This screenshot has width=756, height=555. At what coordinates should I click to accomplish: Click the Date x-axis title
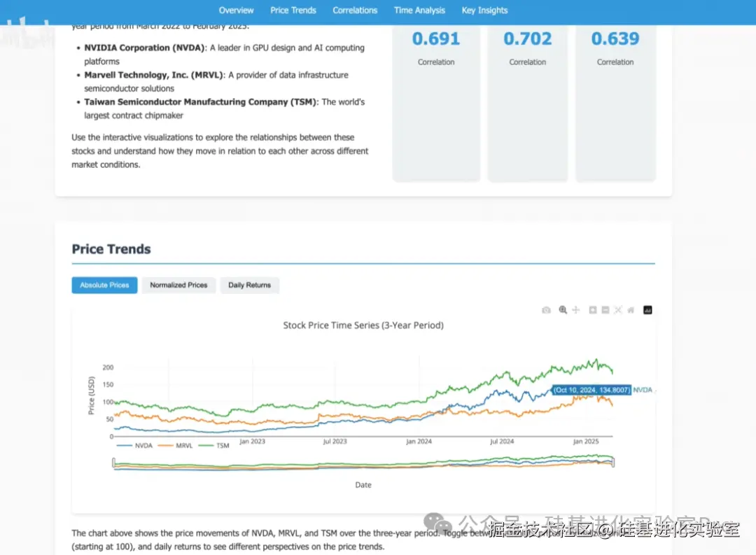pos(363,484)
